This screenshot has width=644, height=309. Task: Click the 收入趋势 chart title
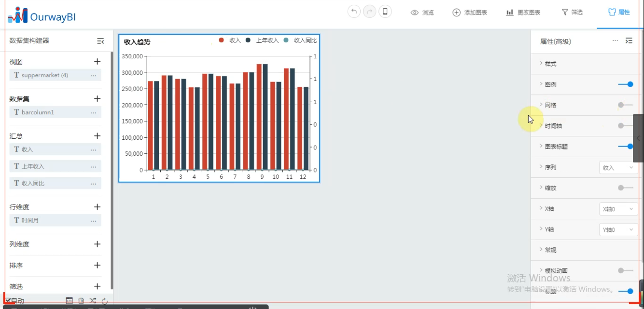point(137,42)
